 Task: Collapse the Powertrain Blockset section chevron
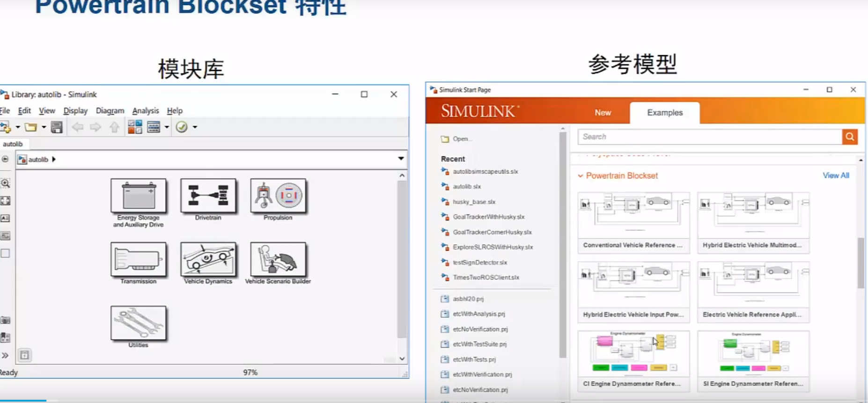coord(581,176)
